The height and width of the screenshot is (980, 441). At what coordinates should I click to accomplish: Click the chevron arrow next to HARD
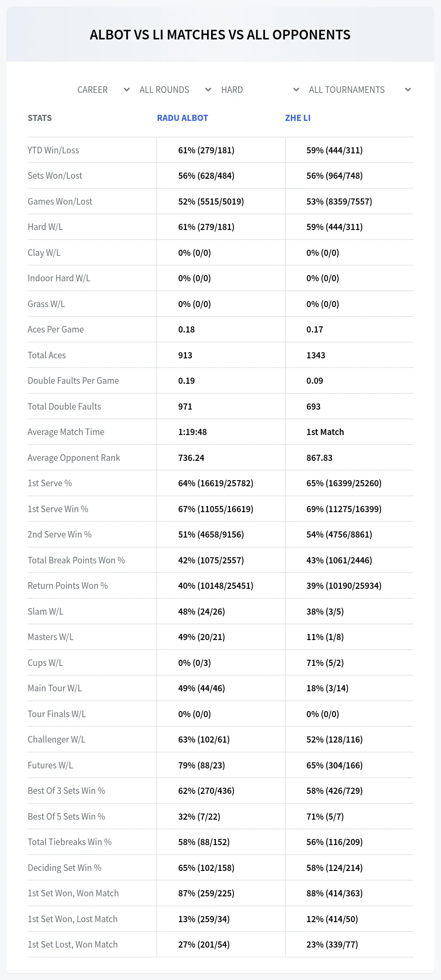click(296, 90)
